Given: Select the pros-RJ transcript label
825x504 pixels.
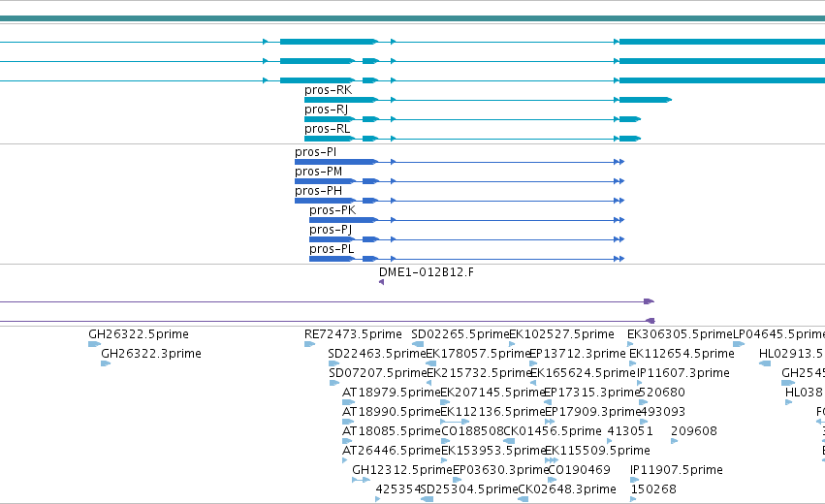Looking at the screenshot, I should point(326,110).
